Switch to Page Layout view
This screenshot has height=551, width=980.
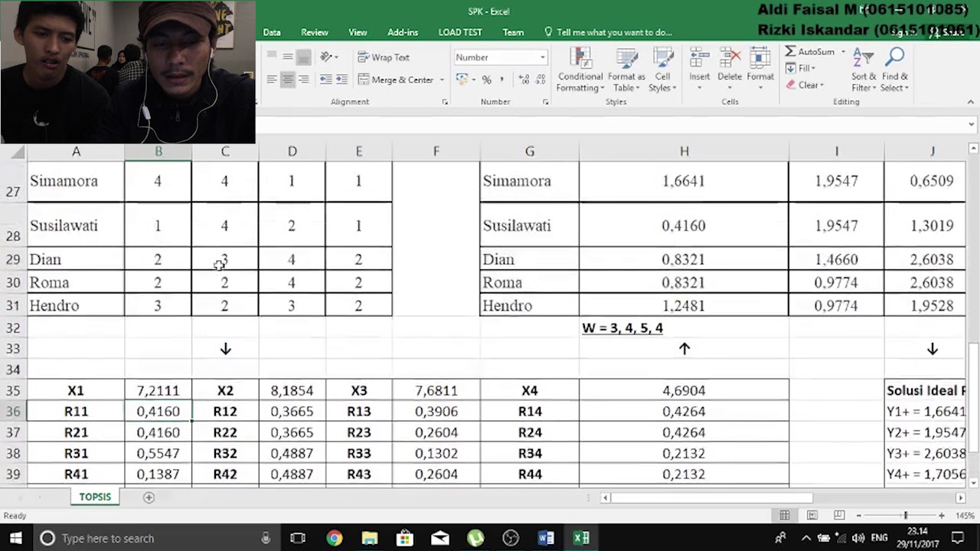812,516
